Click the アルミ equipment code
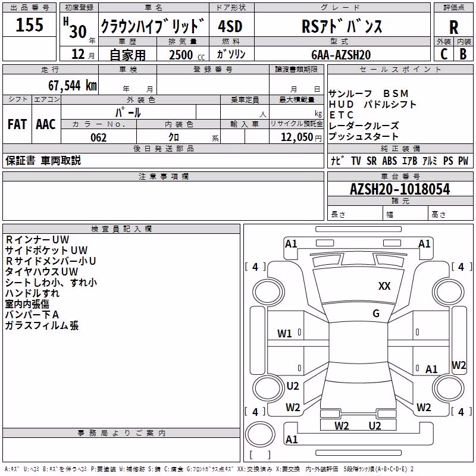This screenshot has height=476, width=476. pos(430,161)
